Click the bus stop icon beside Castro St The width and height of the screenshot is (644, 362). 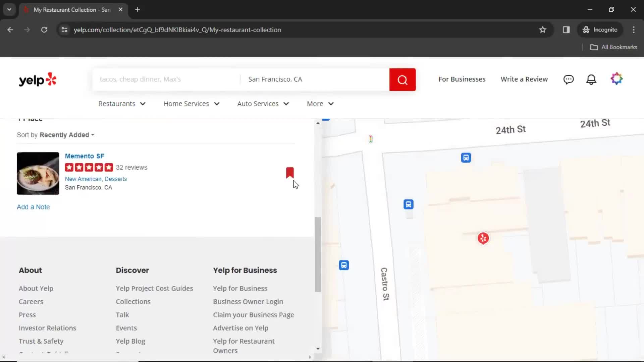pyautogui.click(x=408, y=204)
